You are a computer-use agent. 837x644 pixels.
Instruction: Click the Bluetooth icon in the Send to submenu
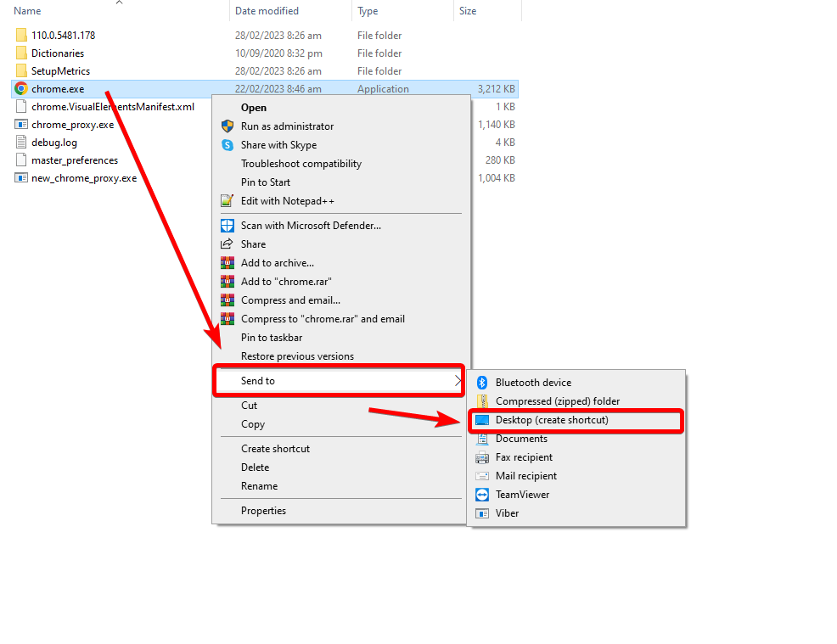[x=481, y=382]
